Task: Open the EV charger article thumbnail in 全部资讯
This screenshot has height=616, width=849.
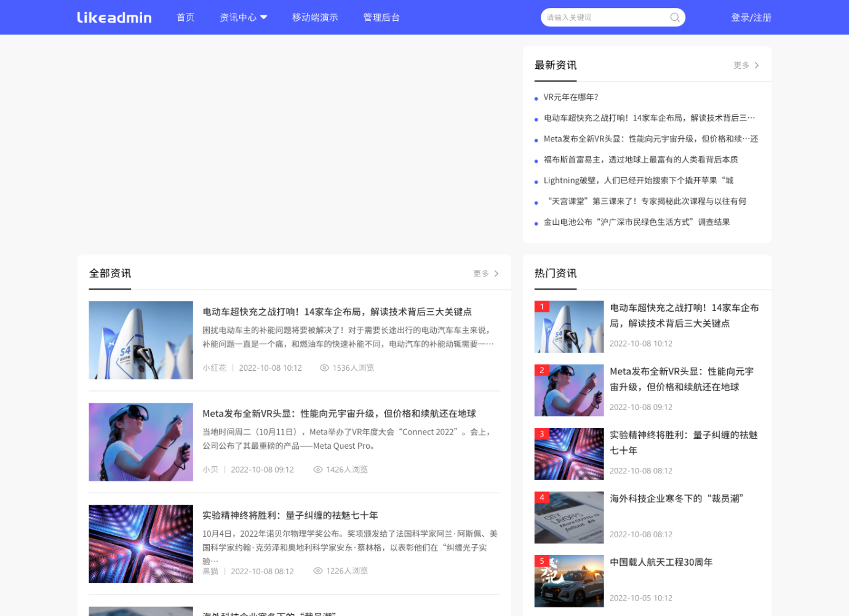Action: tap(141, 340)
